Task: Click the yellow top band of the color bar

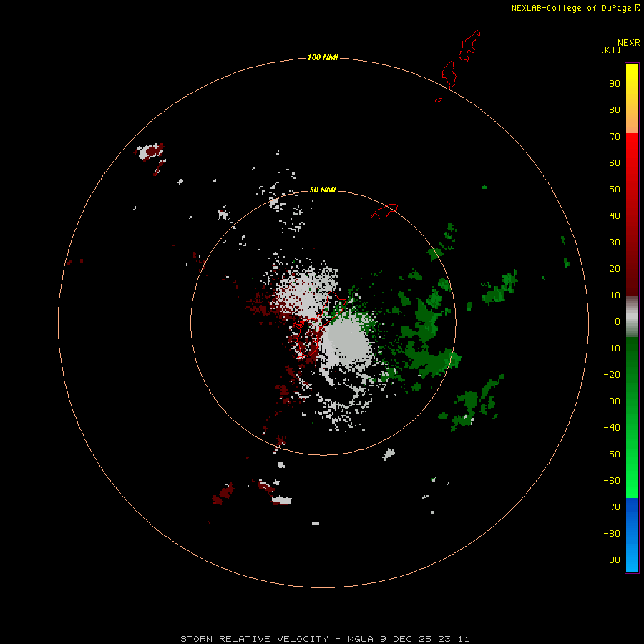Action: 632,99
